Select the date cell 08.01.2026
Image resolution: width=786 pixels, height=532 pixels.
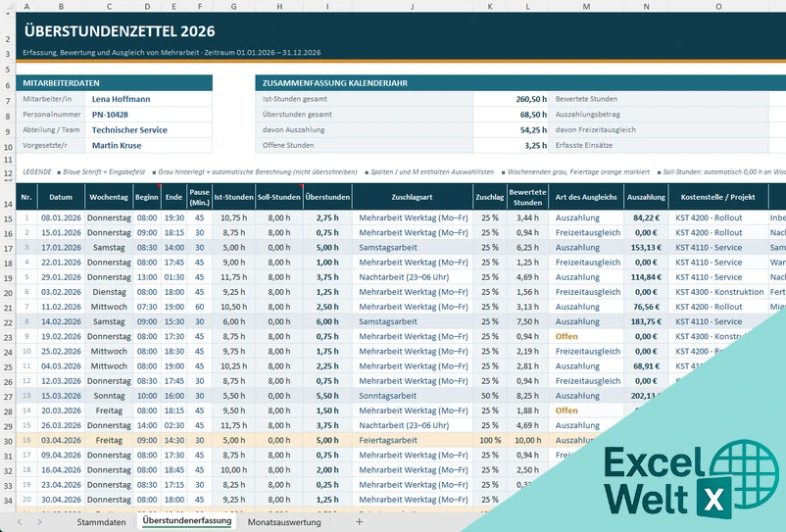pos(61,218)
